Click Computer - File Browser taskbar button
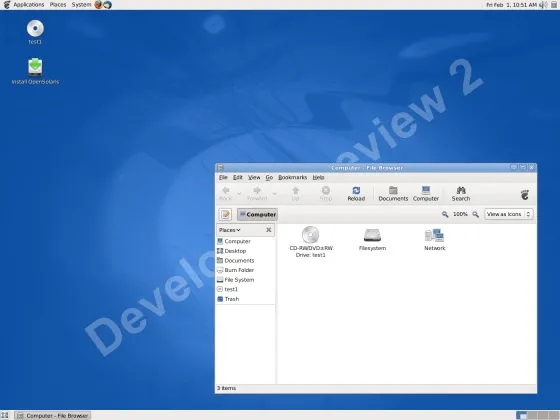This screenshot has width=560, height=420. [x=53, y=416]
